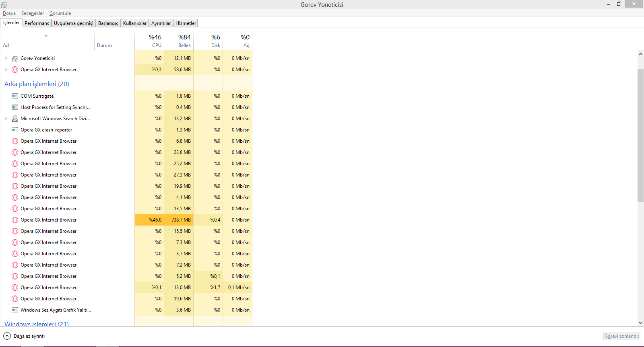Click the Microsoft Windows Search Dizi... icon

click(15, 119)
